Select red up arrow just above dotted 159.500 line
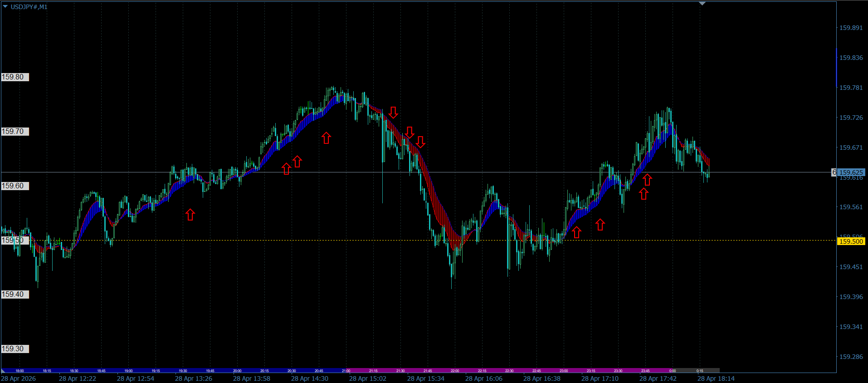 pyautogui.click(x=576, y=233)
